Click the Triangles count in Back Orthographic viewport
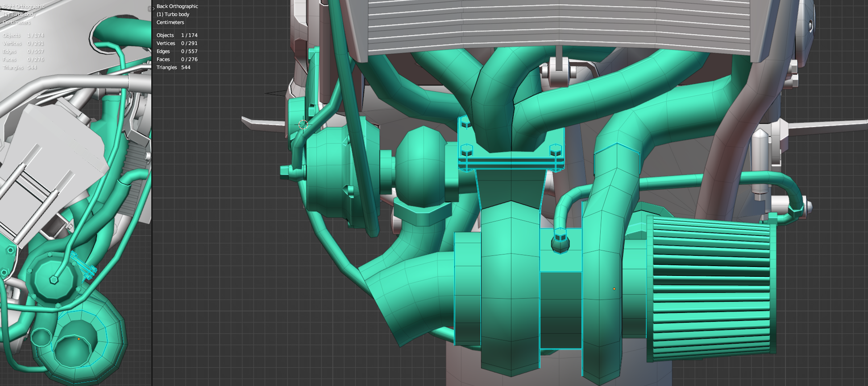The height and width of the screenshot is (386, 868). coord(186,67)
